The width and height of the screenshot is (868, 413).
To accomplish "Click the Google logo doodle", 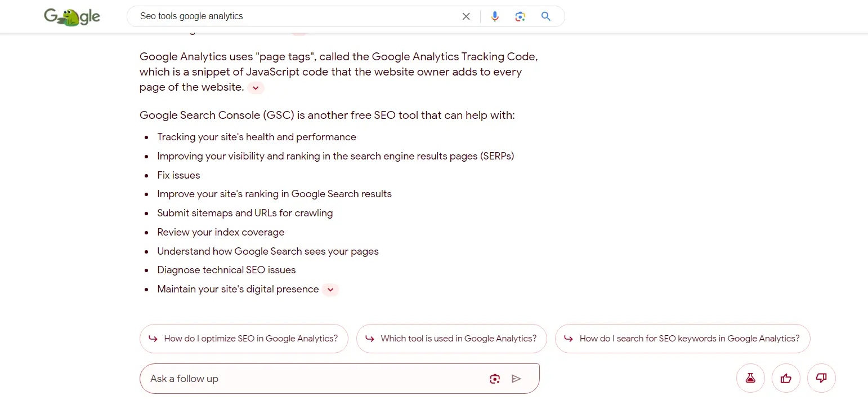I will (x=72, y=17).
